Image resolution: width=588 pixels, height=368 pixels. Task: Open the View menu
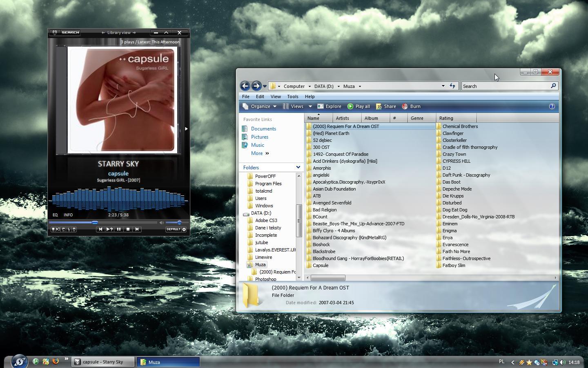[275, 96]
